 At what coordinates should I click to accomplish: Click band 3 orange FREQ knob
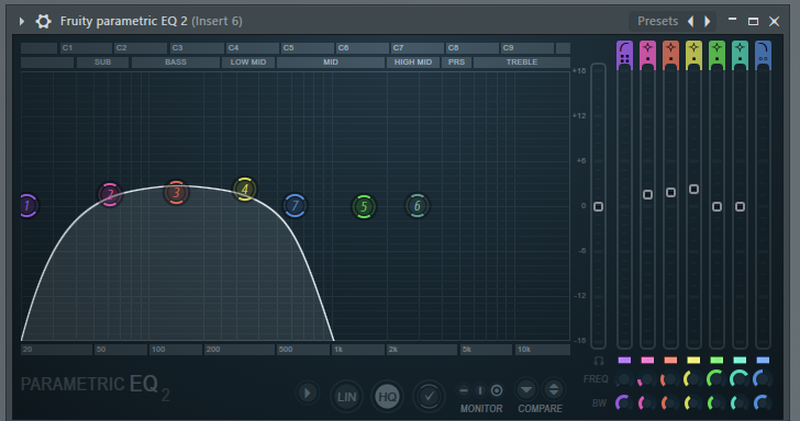point(669,379)
